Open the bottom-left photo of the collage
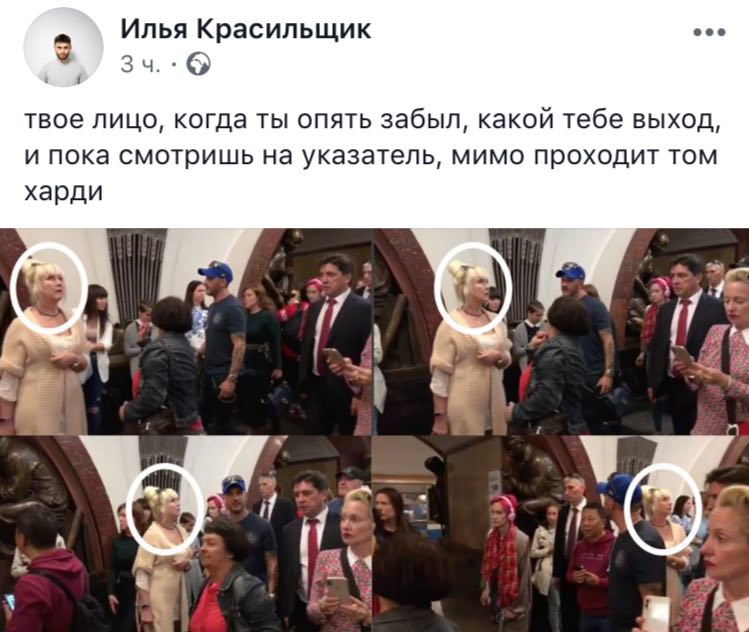Viewport: 749px width, 632px height. [185, 534]
